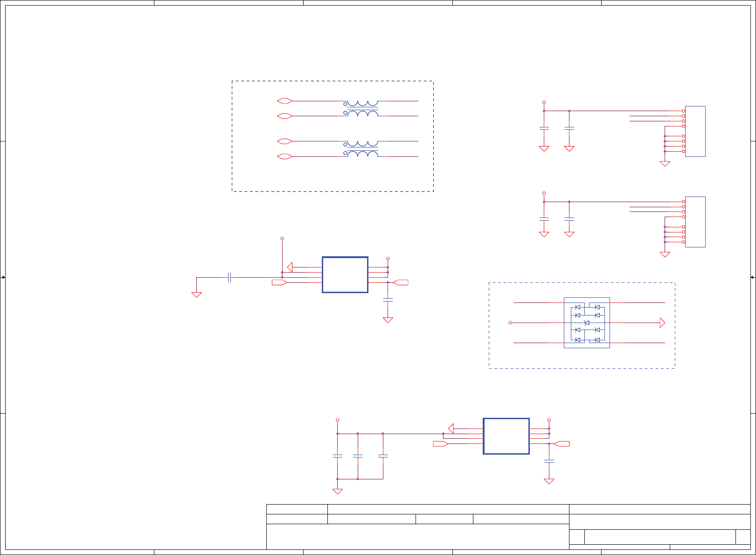Click the ground symbol under the three bottom capacitors

pos(337,491)
